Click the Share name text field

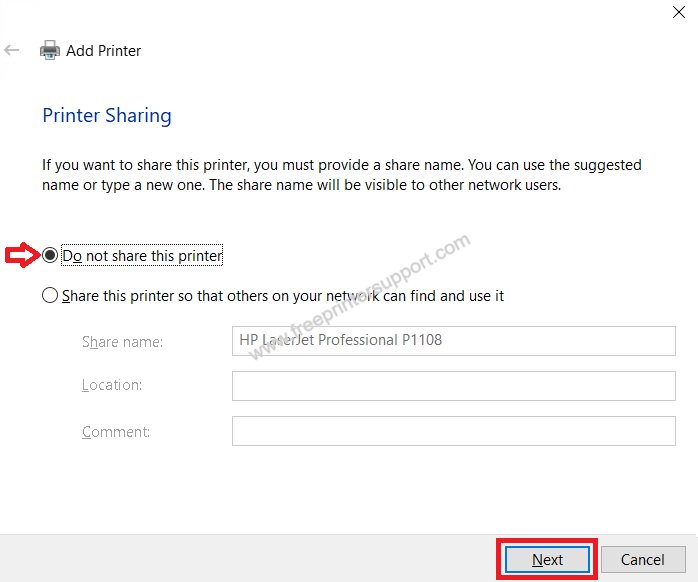click(453, 340)
